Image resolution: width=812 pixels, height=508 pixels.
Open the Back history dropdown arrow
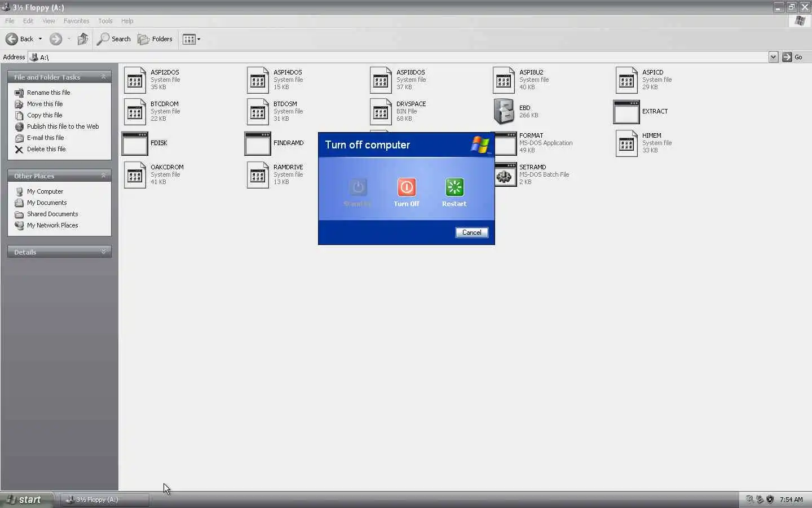pyautogui.click(x=40, y=39)
